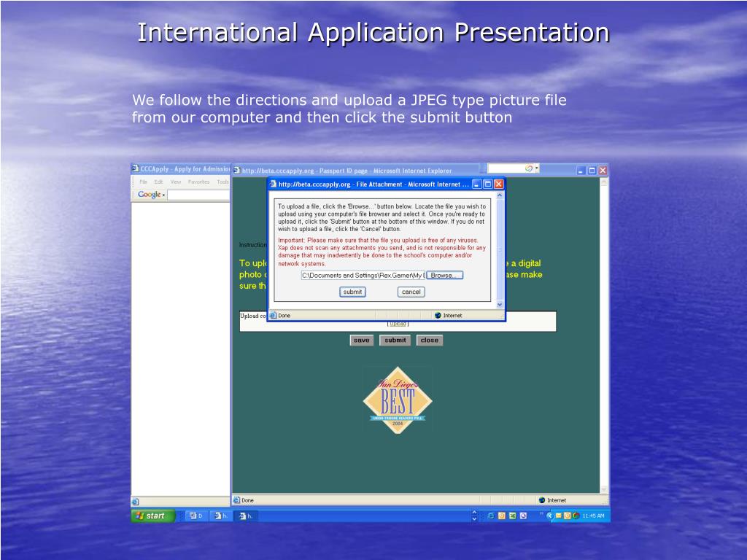Screen dimensions: 747x560
Task: Click the CCCApply window title bar icon
Action: 135,168
